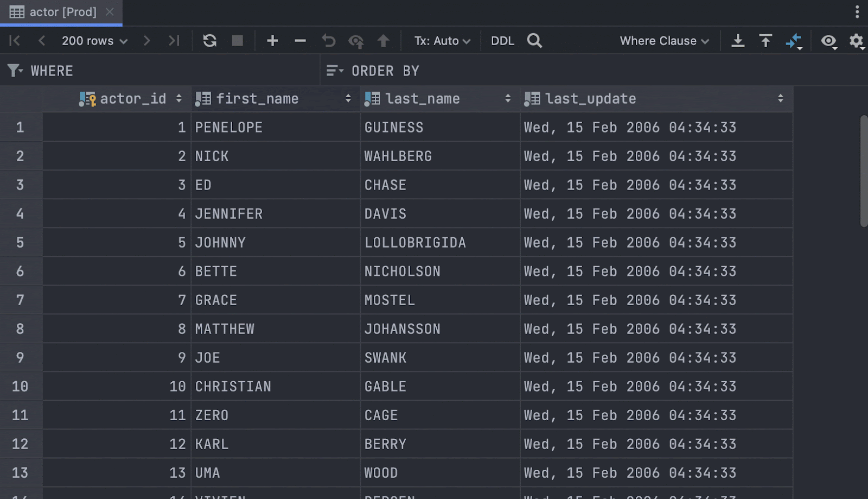868x499 pixels.
Task: Click the vertical scrollbar thumb
Action: 864,171
